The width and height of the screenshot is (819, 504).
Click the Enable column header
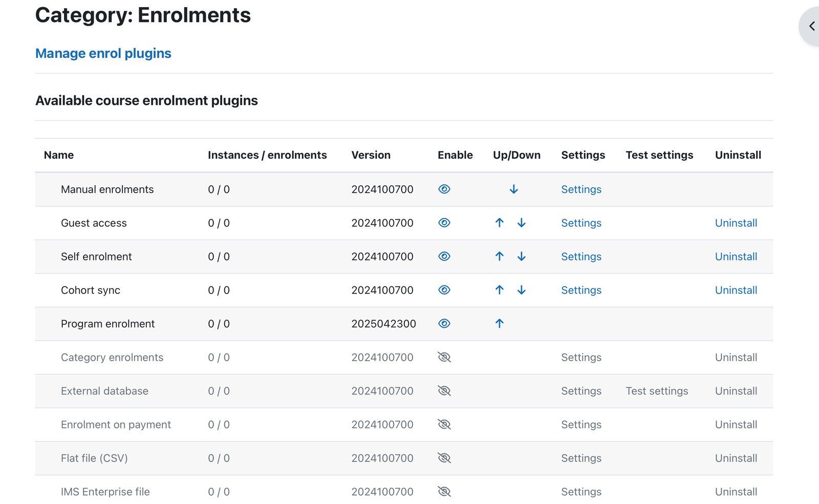455,155
